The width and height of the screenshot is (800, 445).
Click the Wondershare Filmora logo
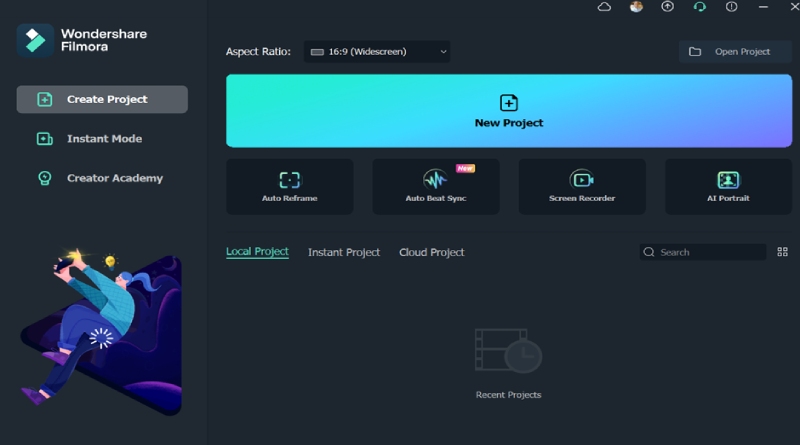[35, 40]
